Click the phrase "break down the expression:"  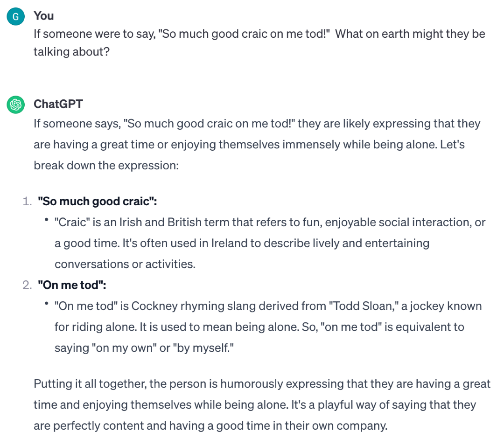[106, 166]
